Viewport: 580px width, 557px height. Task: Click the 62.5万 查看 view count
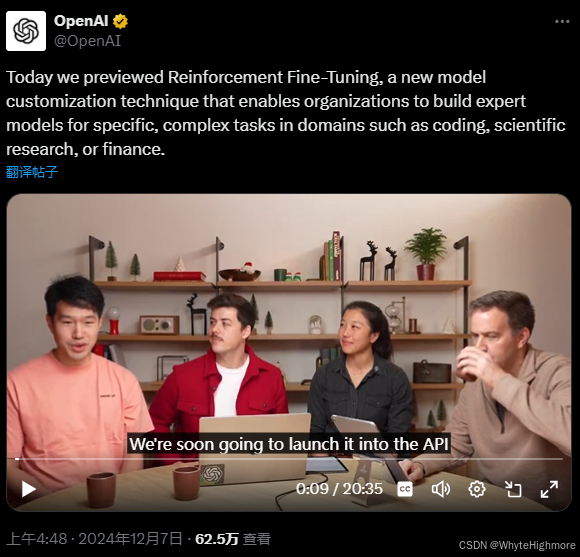[x=233, y=539]
